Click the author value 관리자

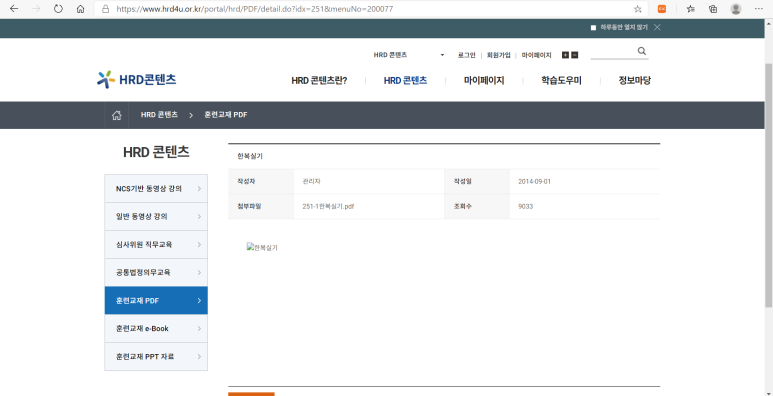pos(312,181)
